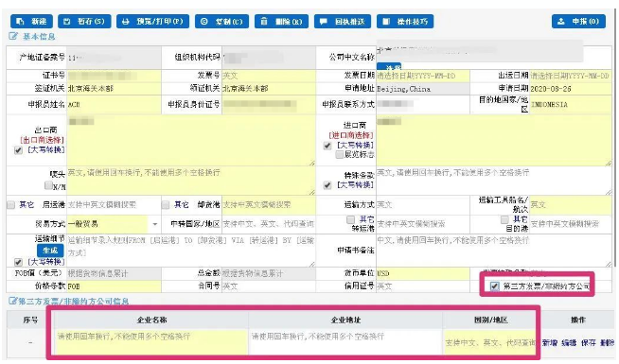Screen dimensions: 619x364
Task: Click the 删除(X) delete toolbar button
Action: tap(281, 22)
